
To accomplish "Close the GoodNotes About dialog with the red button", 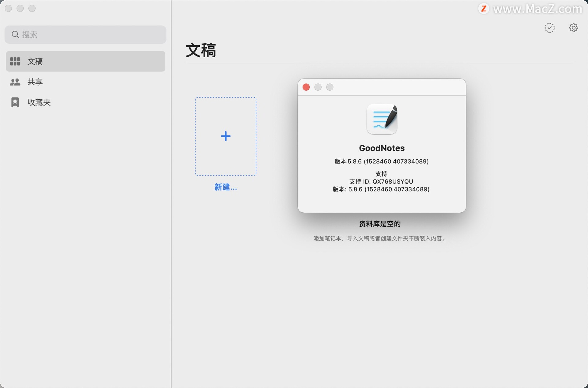I will click(306, 87).
